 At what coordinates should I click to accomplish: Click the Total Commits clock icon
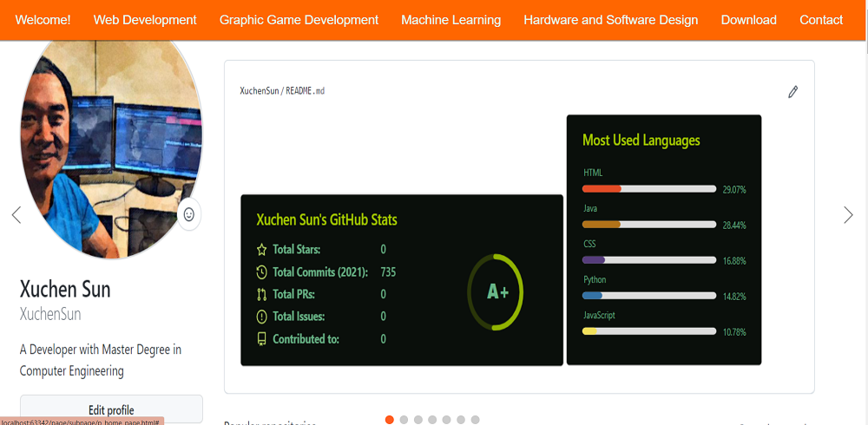(262, 271)
